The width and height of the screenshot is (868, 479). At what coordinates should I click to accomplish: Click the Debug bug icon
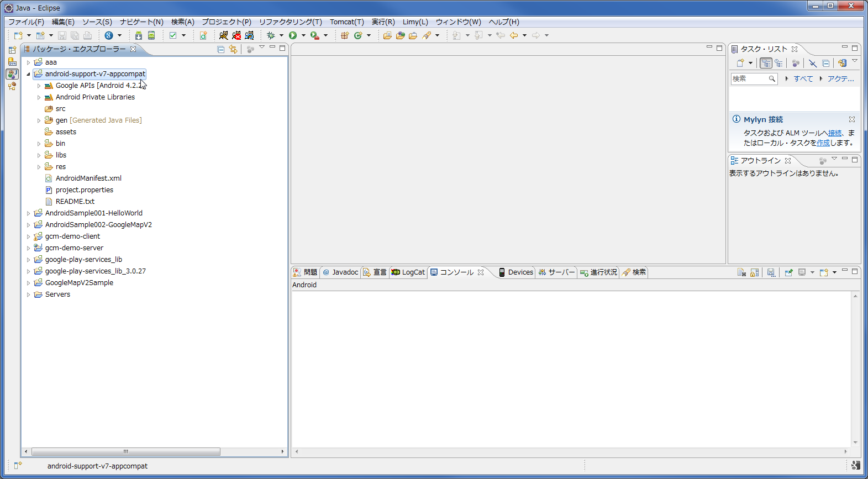pyautogui.click(x=271, y=35)
